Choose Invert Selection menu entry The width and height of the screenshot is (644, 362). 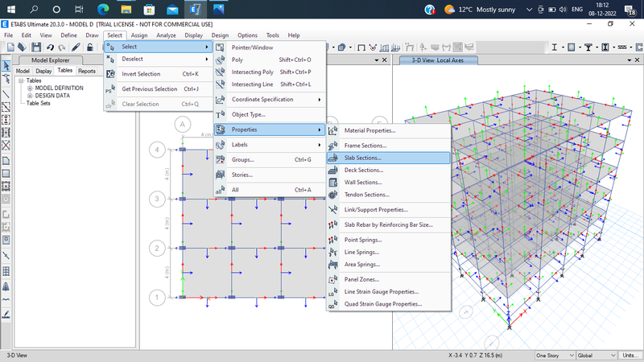tap(158, 74)
